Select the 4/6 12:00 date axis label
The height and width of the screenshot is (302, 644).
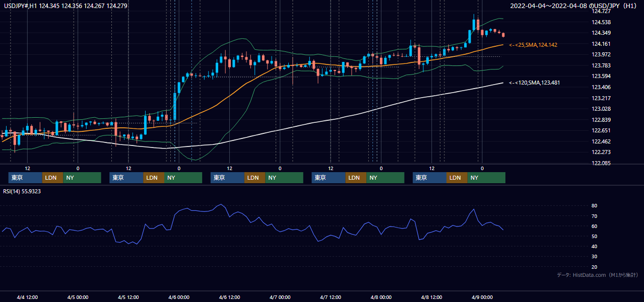tap(229, 297)
